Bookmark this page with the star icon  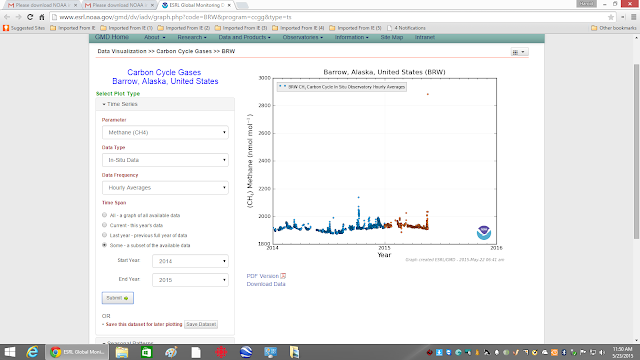pyautogui.click(x=611, y=17)
